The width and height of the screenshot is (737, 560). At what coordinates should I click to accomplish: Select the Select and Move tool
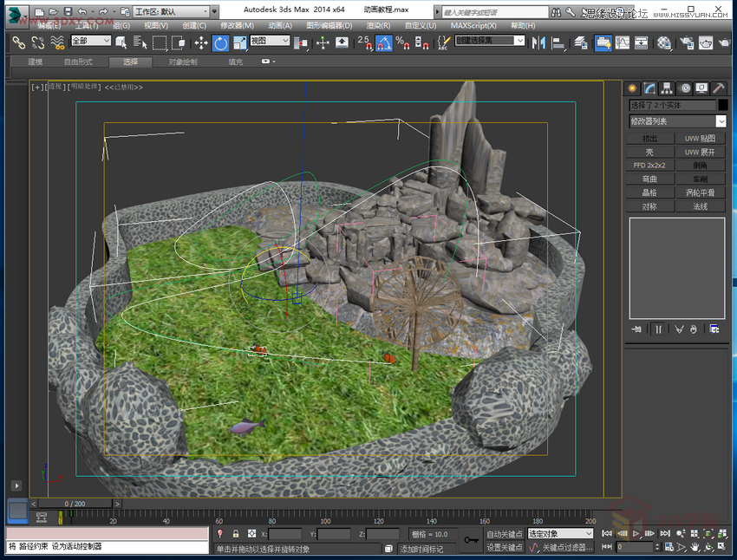(x=200, y=42)
